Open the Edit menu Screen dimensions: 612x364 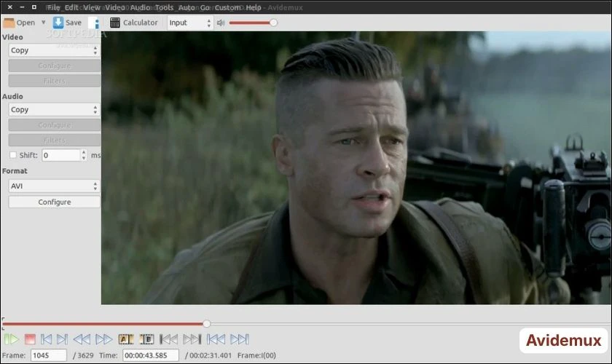(71, 7)
